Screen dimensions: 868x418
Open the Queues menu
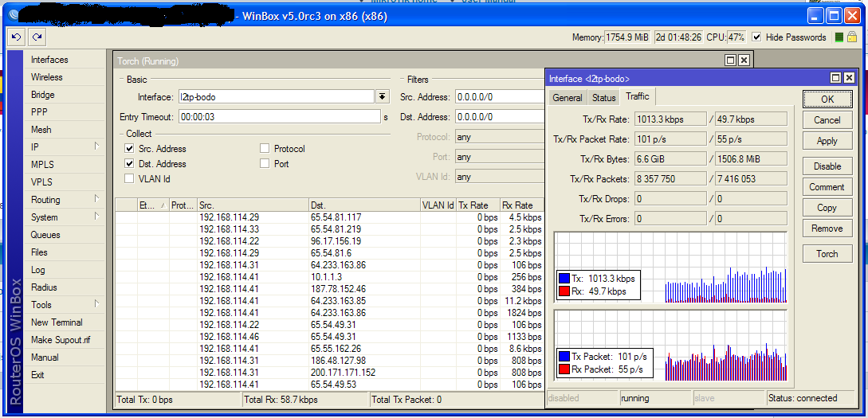45,234
